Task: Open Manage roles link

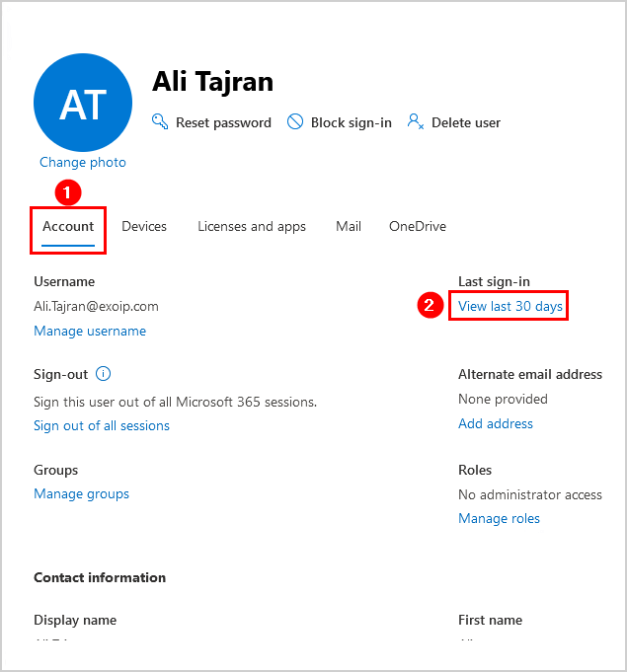Action: (500, 518)
